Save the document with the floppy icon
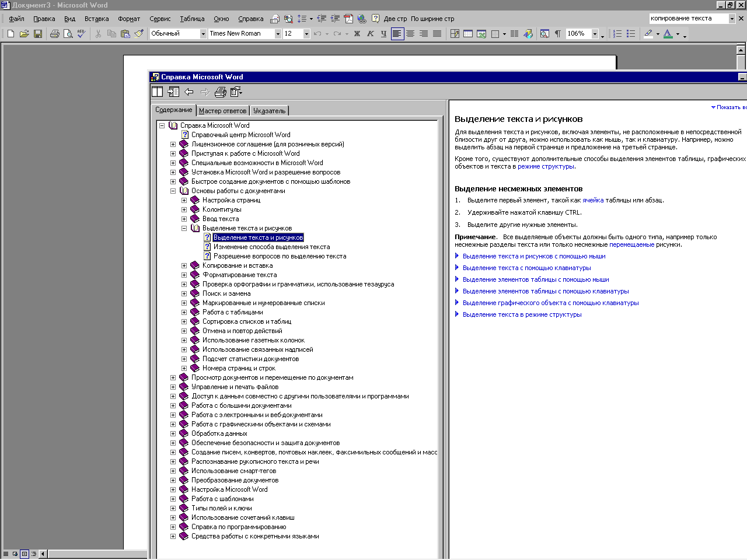The height and width of the screenshot is (560, 747). click(x=37, y=34)
